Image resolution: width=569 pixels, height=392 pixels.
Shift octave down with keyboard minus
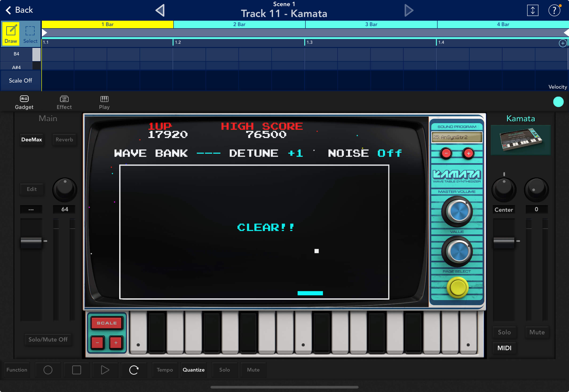tap(98, 343)
